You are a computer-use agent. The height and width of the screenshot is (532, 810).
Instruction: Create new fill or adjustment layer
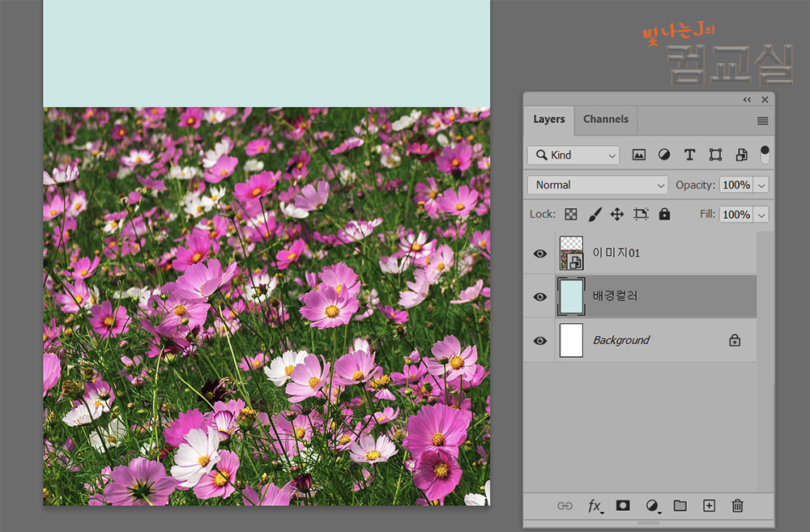[652, 505]
